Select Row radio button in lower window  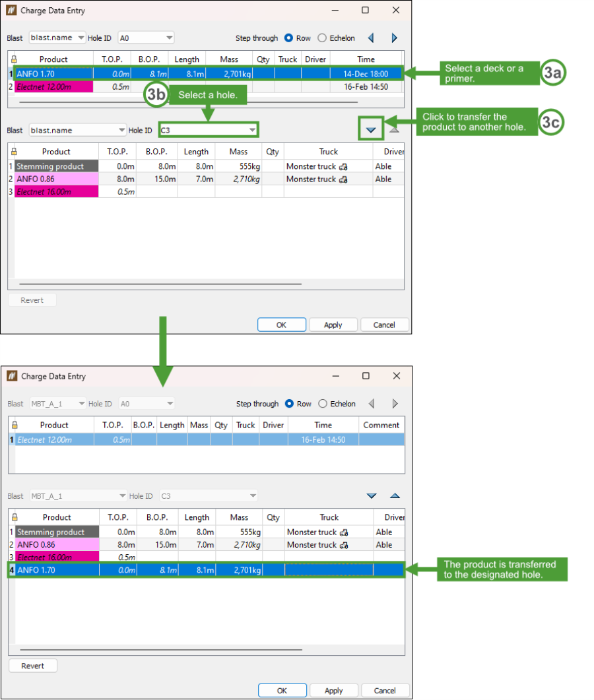289,404
